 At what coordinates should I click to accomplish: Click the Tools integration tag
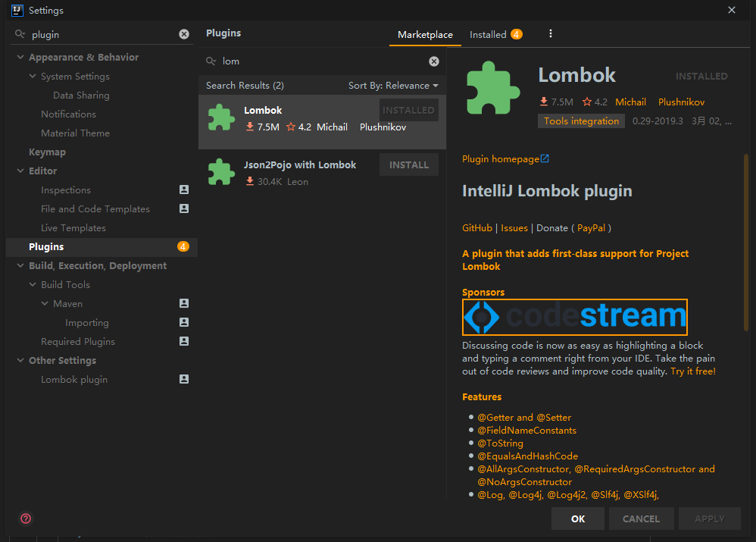coord(581,121)
